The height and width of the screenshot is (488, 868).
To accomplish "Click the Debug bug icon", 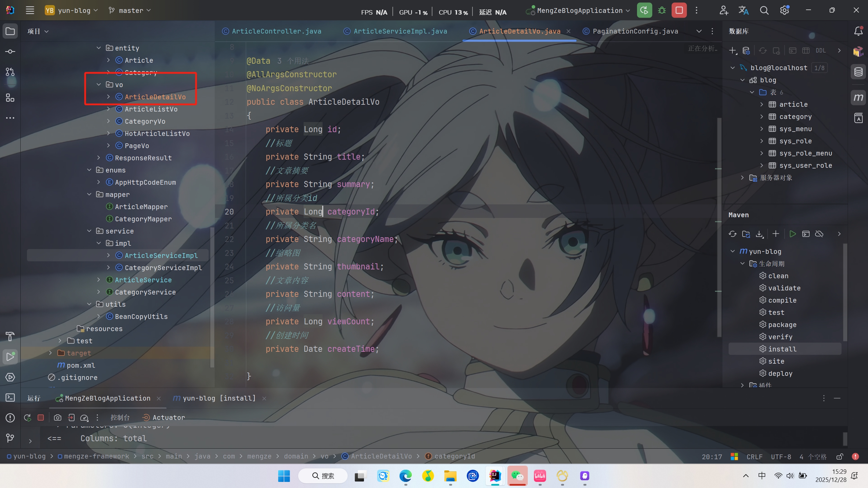I will click(x=662, y=11).
